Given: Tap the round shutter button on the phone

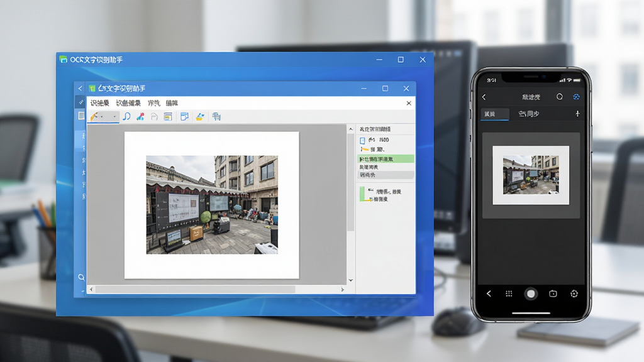Looking at the screenshot, I should [x=531, y=294].
